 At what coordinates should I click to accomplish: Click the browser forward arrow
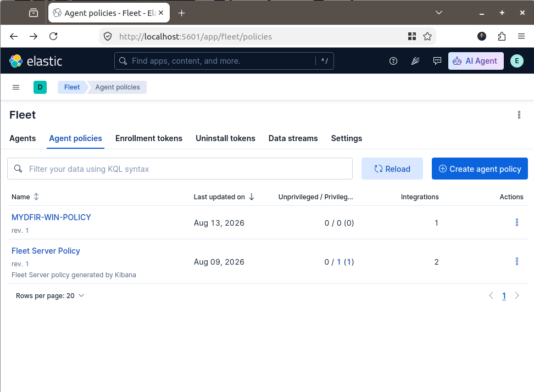click(x=34, y=36)
